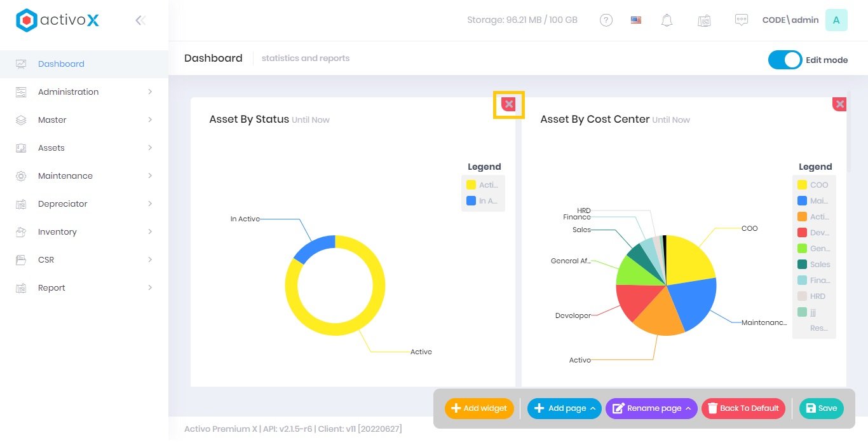Select Dashboard in the sidebar
This screenshot has height=442, width=868.
pyautogui.click(x=61, y=64)
